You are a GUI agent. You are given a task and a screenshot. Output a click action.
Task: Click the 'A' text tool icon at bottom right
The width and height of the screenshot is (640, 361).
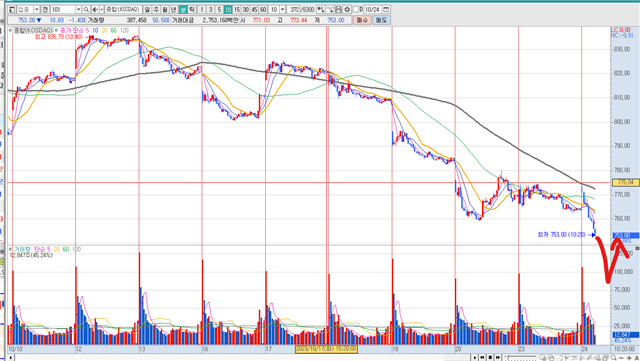pyautogui.click(x=636, y=358)
